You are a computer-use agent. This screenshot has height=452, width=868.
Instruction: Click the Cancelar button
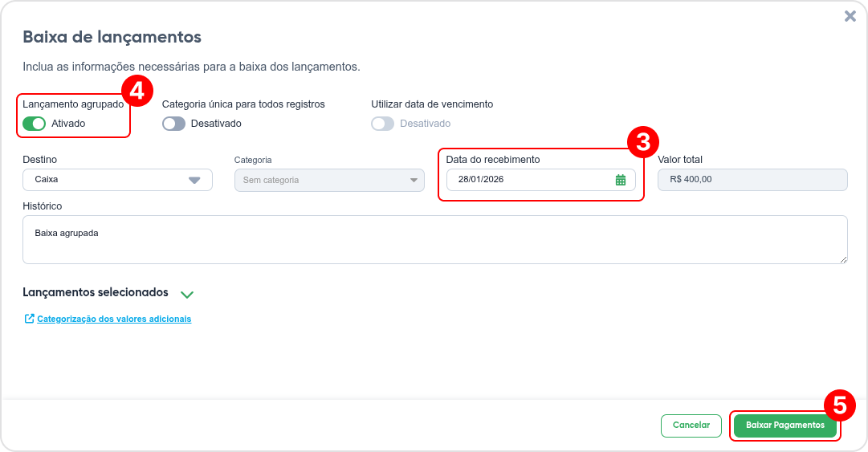691,426
